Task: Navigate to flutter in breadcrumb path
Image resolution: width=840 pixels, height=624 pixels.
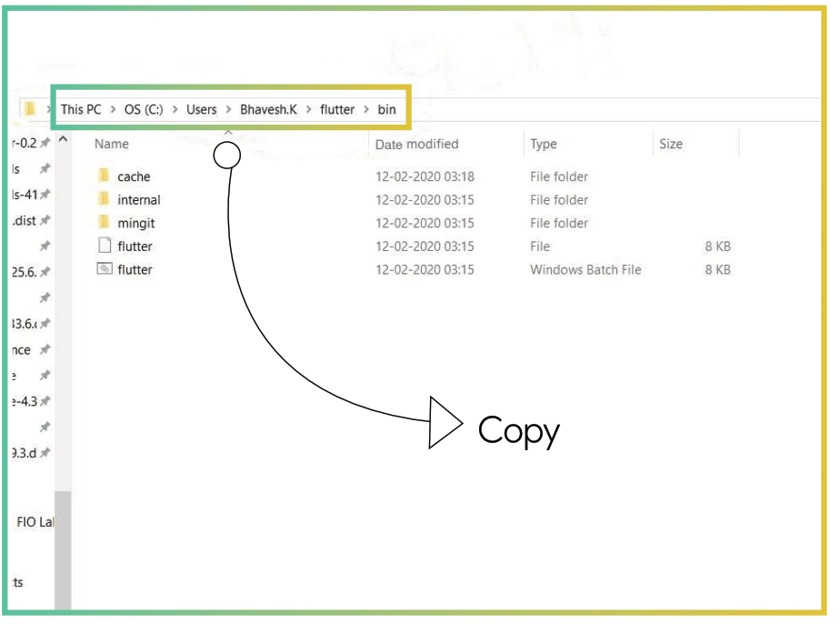Action: [337, 109]
